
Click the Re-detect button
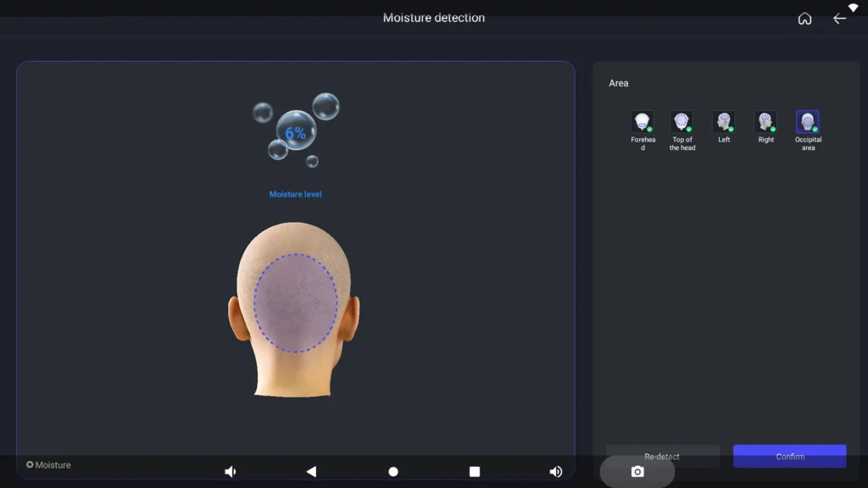click(662, 457)
